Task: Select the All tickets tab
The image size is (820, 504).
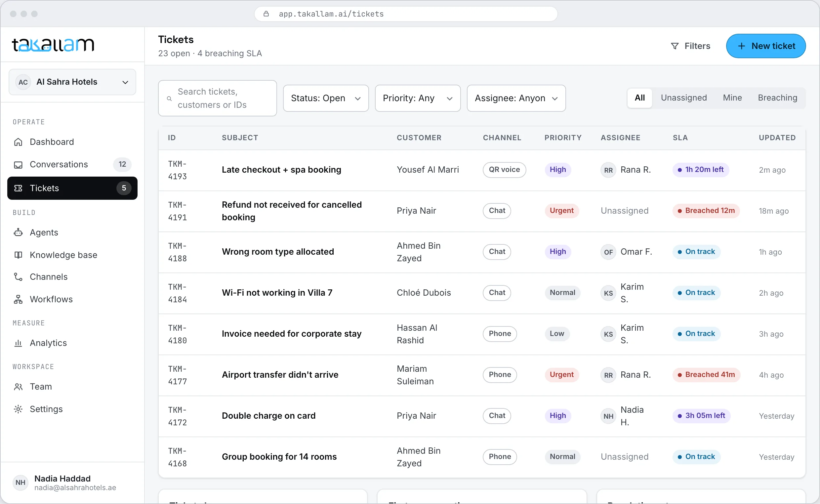Action: point(639,98)
